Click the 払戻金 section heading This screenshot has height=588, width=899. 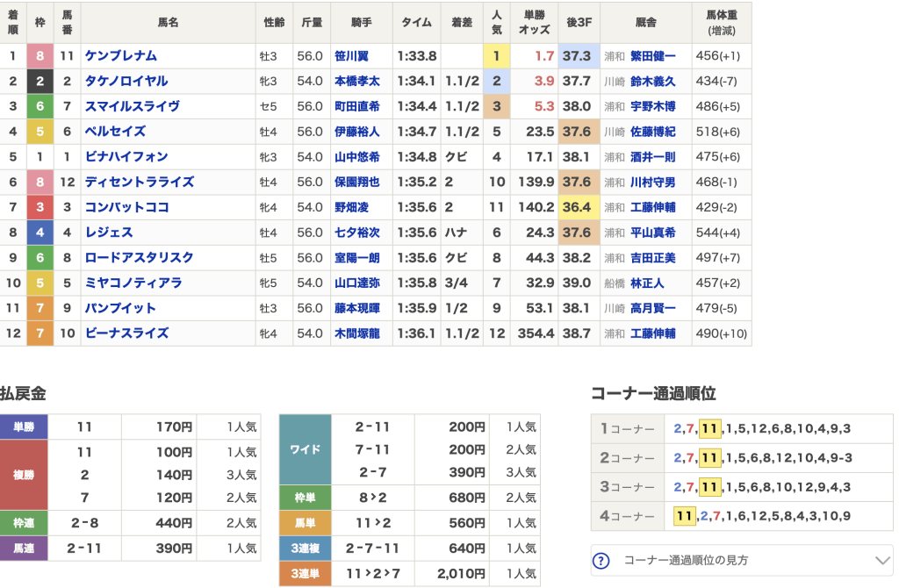point(23,394)
